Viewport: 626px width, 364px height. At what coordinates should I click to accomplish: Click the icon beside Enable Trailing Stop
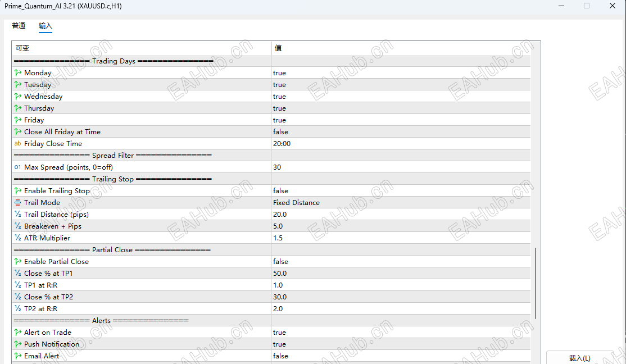click(x=17, y=191)
